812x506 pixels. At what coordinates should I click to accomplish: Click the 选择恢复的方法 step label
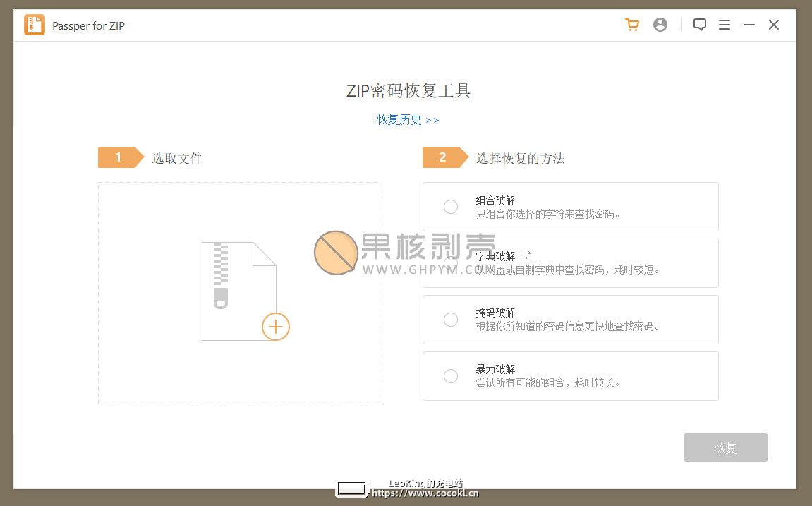pyautogui.click(x=521, y=158)
